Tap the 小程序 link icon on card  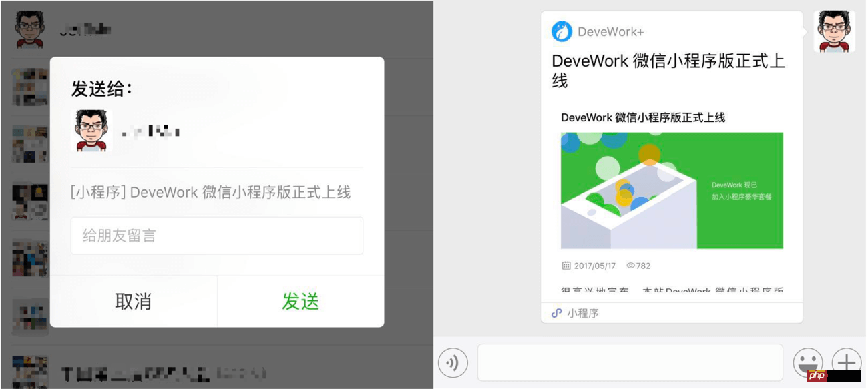tap(556, 313)
